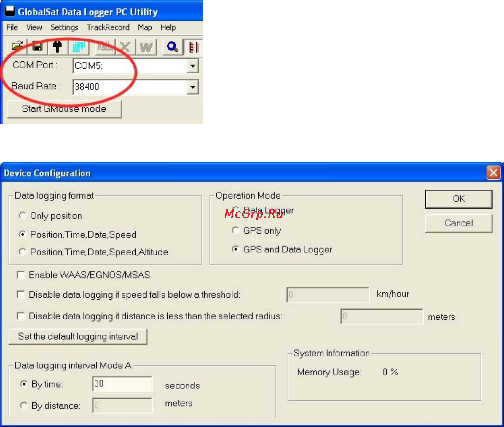Expand the Baud Rate dropdown arrow

(x=193, y=87)
